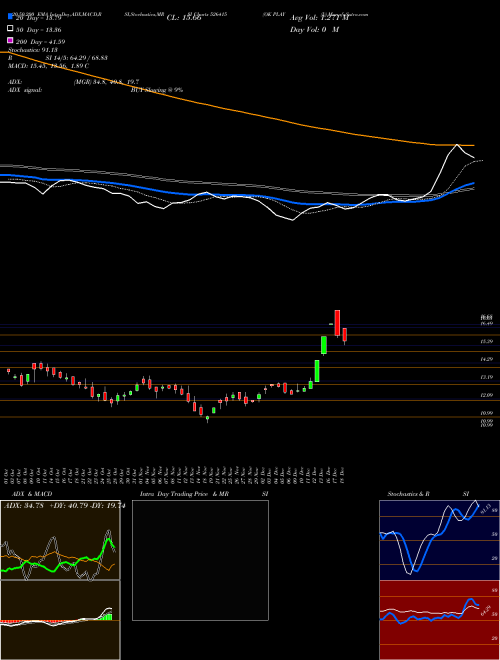Click the last red candlestick on chart

pos(344,335)
